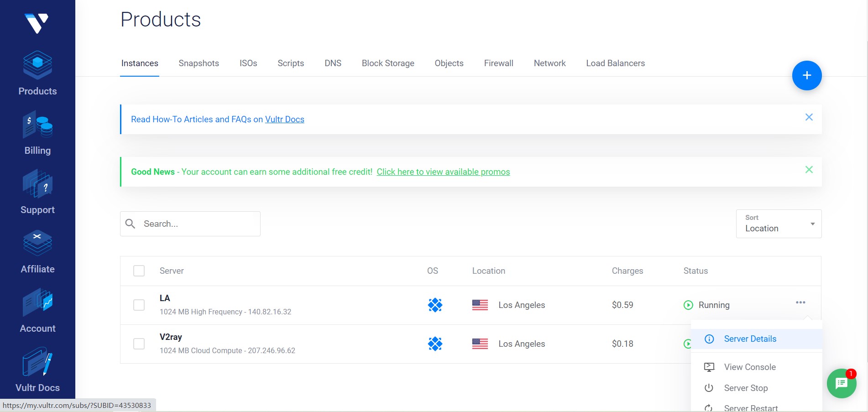Image resolution: width=868 pixels, height=412 pixels.
Task: Open the three-dot menu for LA server
Action: 800,302
